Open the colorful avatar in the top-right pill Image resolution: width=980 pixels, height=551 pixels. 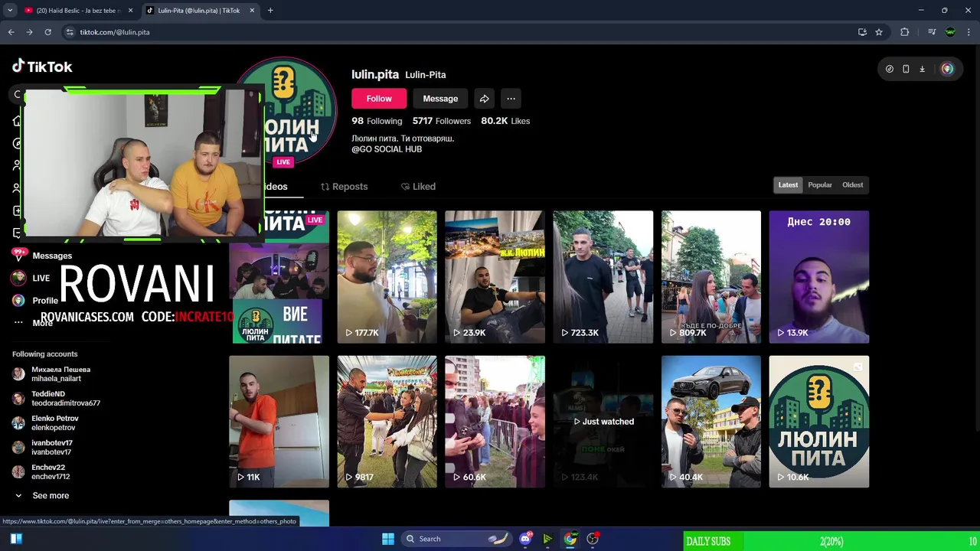tap(947, 69)
